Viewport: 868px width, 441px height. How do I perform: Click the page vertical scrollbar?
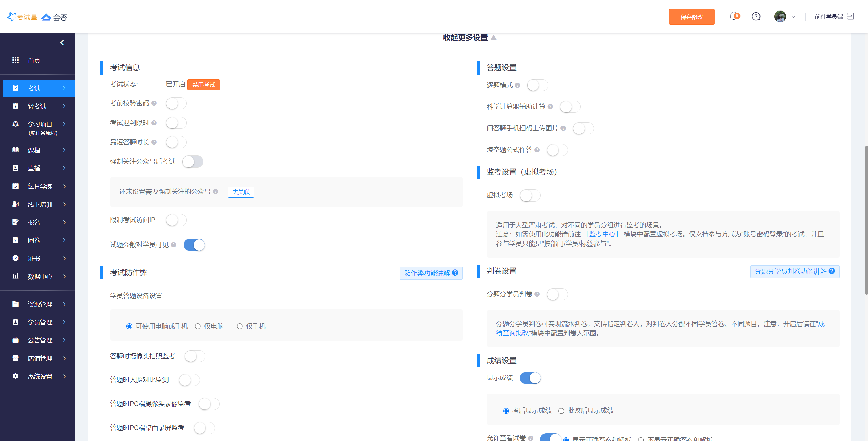click(866, 220)
